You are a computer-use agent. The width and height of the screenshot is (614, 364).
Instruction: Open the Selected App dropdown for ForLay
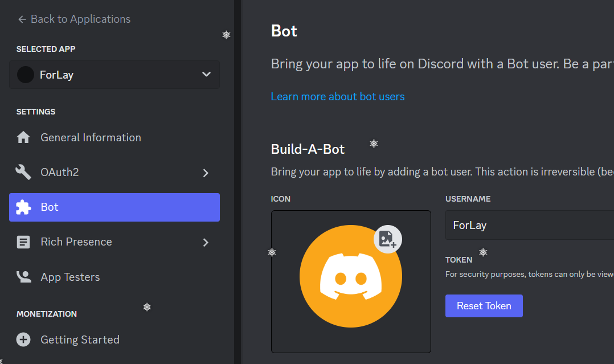click(206, 75)
